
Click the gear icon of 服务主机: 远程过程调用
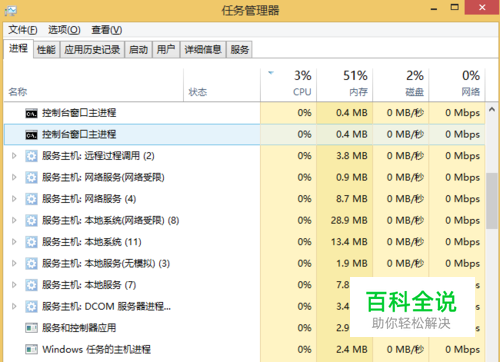[31, 156]
